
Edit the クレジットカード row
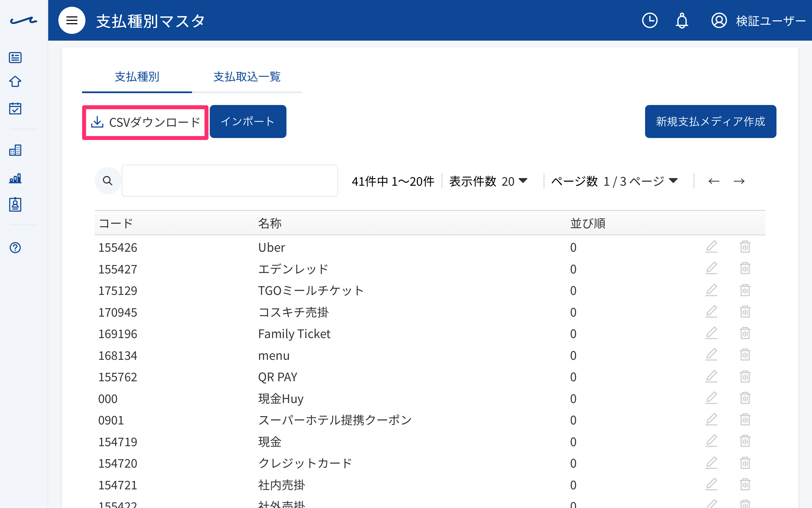click(x=711, y=463)
